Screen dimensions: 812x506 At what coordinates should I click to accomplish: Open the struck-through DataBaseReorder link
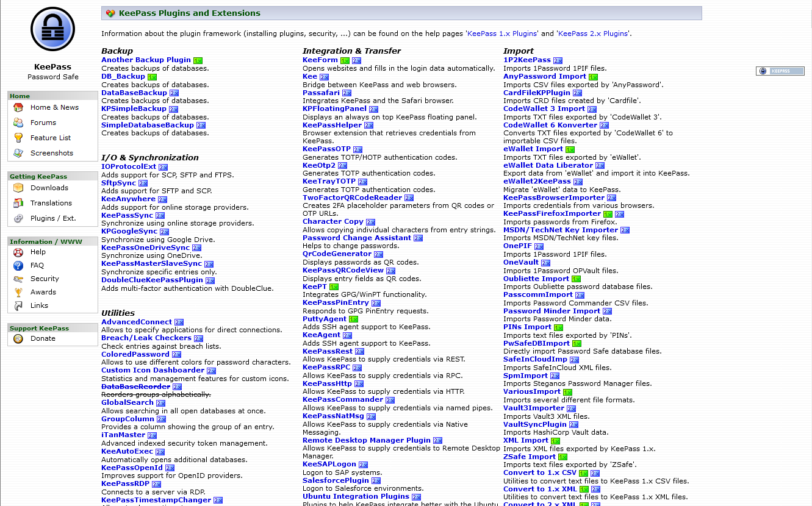pos(135,387)
